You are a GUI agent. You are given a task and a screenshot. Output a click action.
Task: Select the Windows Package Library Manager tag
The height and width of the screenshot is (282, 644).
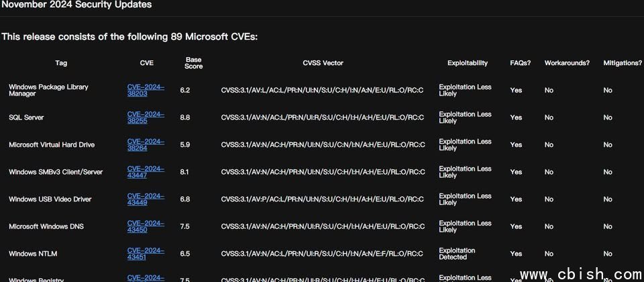click(48, 90)
